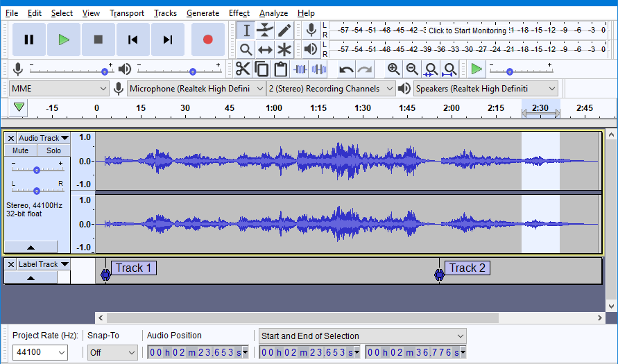Select the Draw pencil tool
This screenshot has height=364, width=618.
(x=284, y=31)
